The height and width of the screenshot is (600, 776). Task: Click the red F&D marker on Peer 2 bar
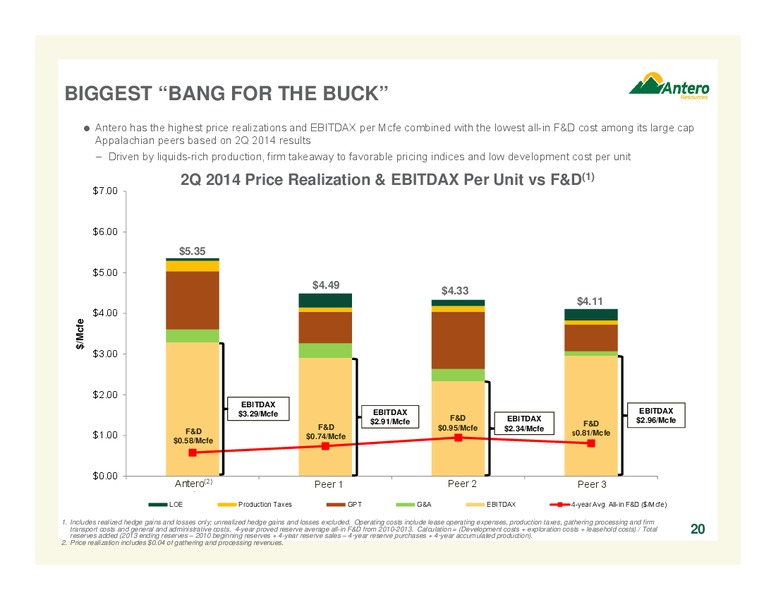tap(458, 438)
